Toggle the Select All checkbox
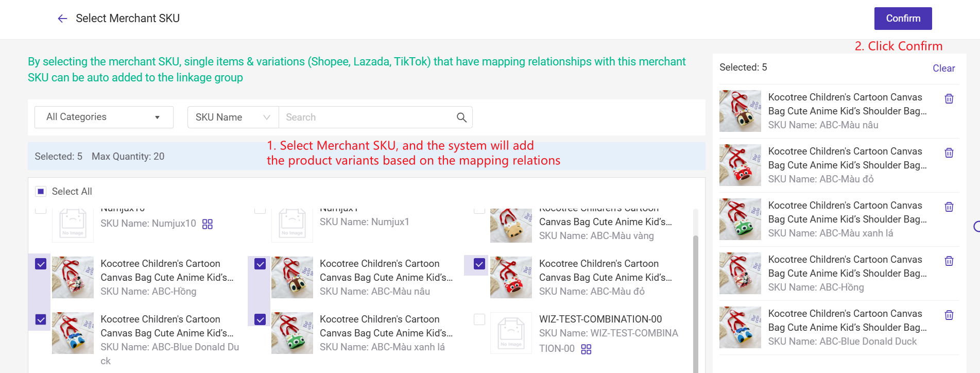Screen dimensions: 980x373 click(x=41, y=192)
